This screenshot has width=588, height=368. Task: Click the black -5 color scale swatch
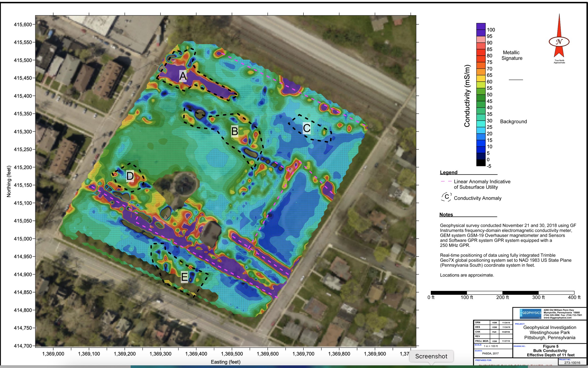pyautogui.click(x=481, y=163)
